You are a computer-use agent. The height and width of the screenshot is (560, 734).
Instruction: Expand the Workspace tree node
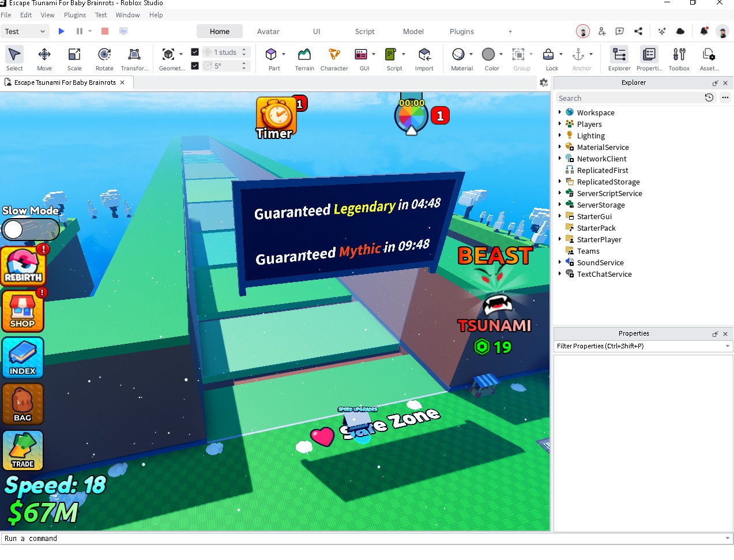click(x=559, y=112)
